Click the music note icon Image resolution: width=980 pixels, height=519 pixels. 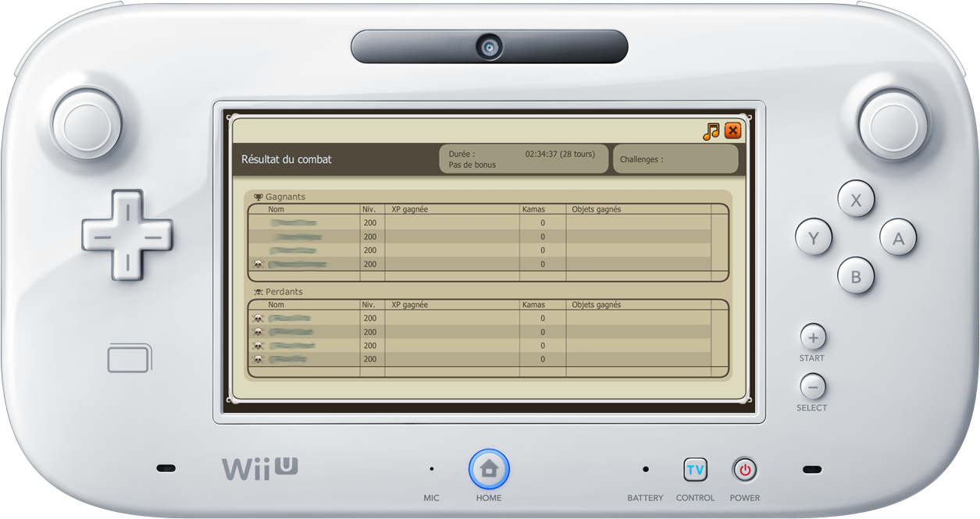(x=711, y=131)
